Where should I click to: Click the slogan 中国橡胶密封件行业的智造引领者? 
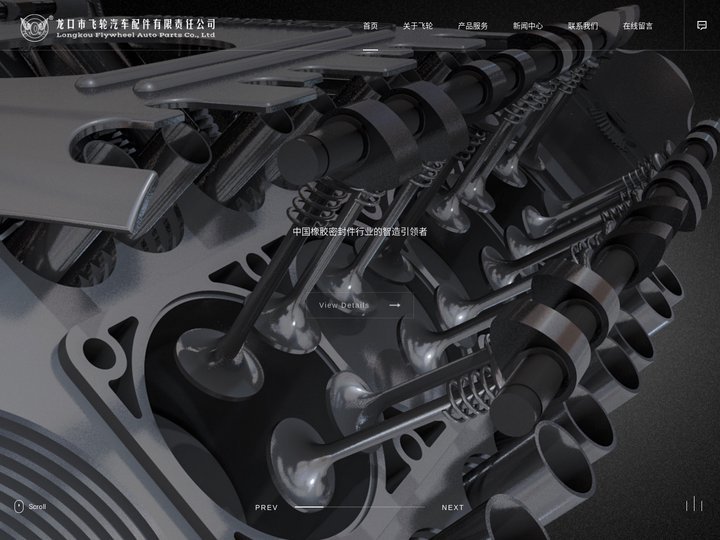(x=360, y=231)
